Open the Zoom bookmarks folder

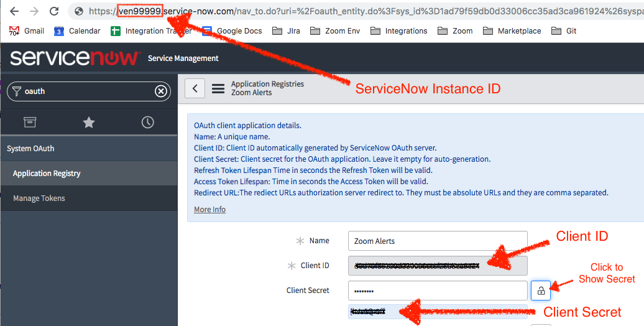click(455, 31)
